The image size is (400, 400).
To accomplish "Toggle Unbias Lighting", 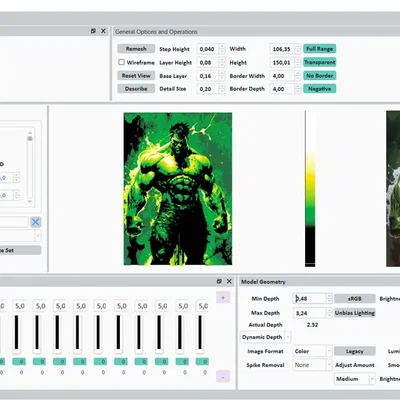I will point(355,313).
